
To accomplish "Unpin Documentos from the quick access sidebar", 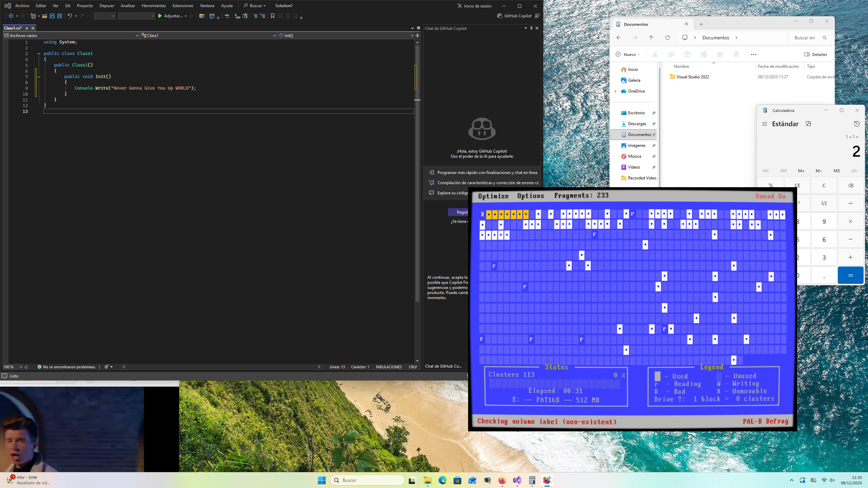I will pos(654,134).
